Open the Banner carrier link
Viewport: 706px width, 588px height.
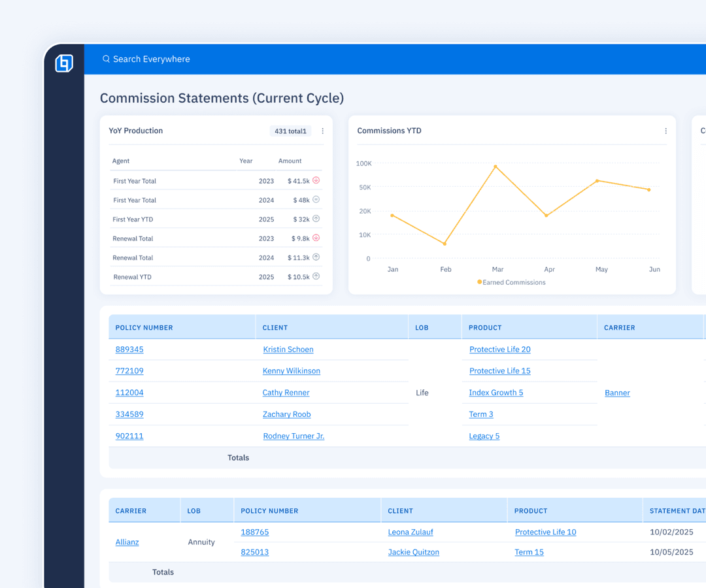(617, 393)
